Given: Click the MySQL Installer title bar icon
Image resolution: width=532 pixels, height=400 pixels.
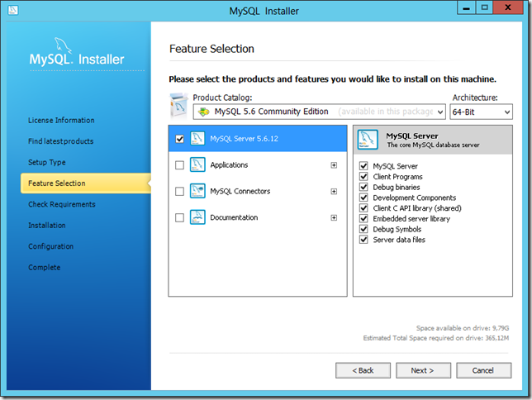Looking at the screenshot, I should 13,10.
